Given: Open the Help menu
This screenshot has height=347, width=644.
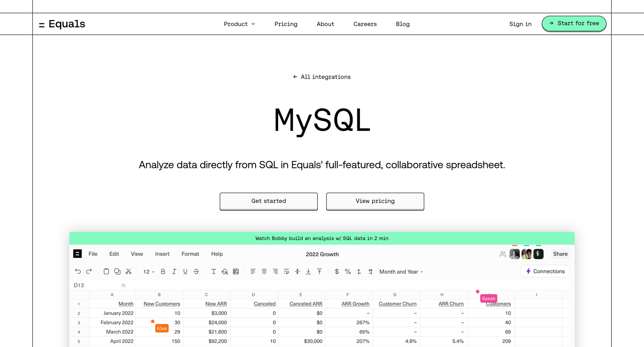Looking at the screenshot, I should point(217,254).
